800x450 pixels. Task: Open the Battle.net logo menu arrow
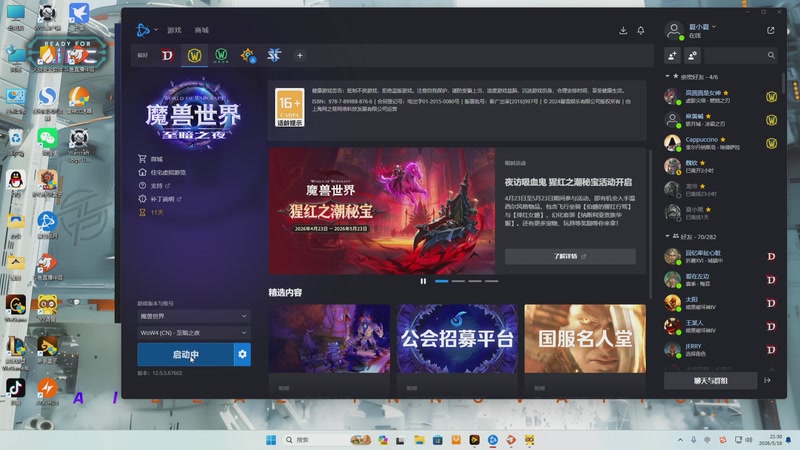(x=156, y=30)
